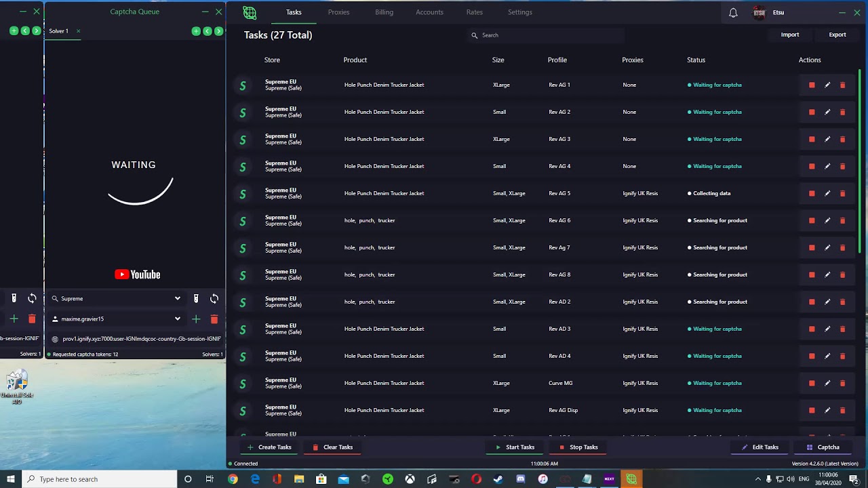Click Create Tasks
Image resolution: width=868 pixels, height=488 pixels.
[x=269, y=447]
